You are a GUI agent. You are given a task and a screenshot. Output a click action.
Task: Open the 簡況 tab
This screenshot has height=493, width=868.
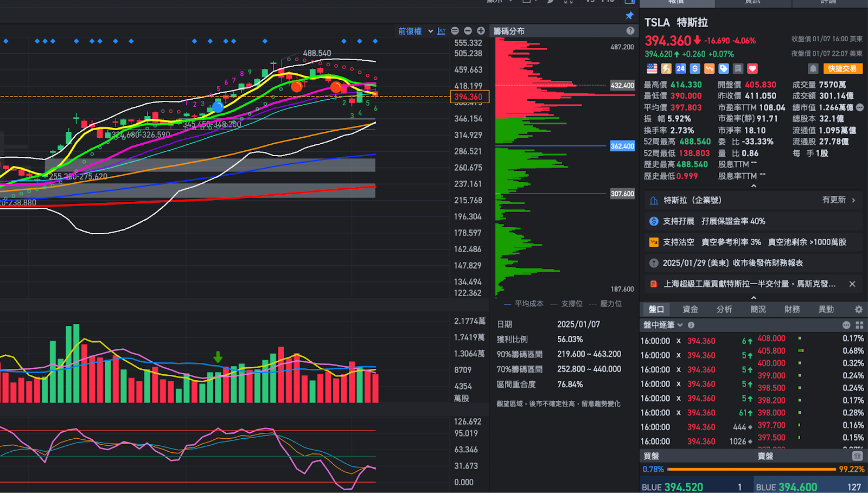[x=758, y=309]
